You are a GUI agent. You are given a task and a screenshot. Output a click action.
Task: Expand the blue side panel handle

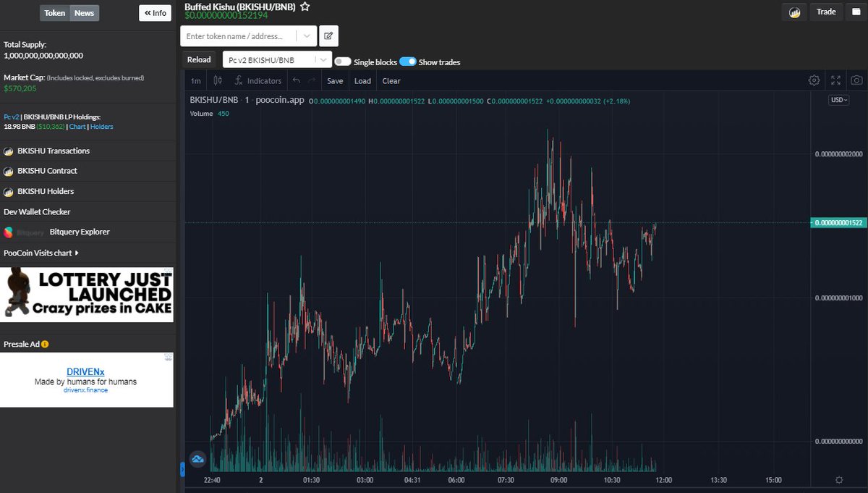[x=182, y=470]
